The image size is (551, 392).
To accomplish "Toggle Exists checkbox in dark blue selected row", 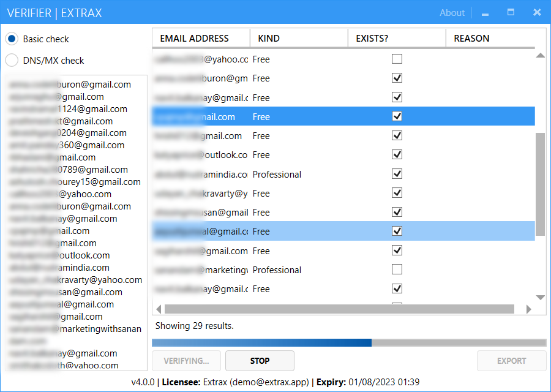I will tap(397, 116).
